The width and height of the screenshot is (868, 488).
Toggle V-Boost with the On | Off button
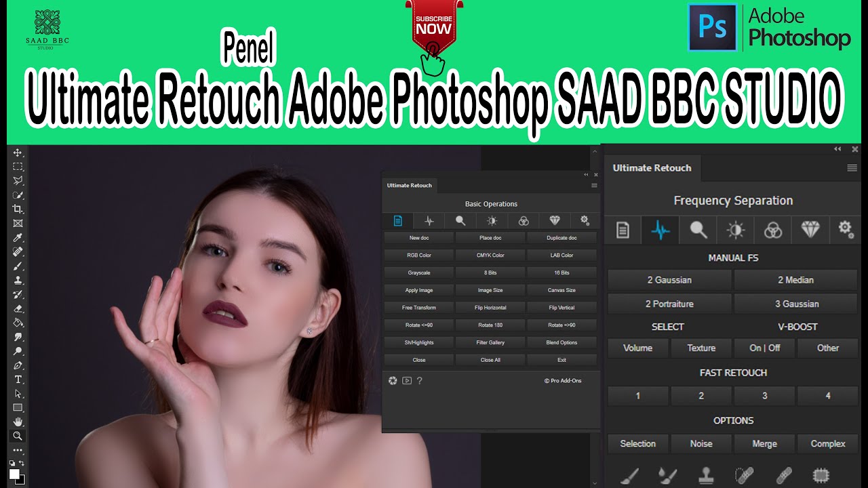pos(765,348)
